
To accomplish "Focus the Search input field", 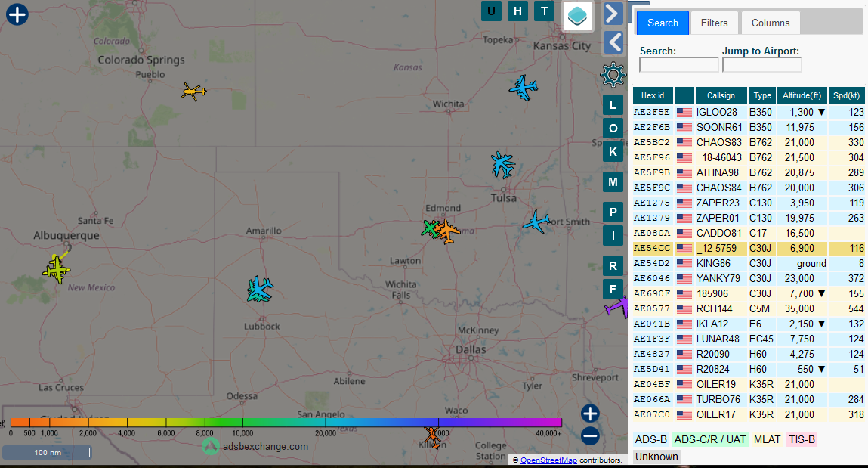I will tap(678, 65).
